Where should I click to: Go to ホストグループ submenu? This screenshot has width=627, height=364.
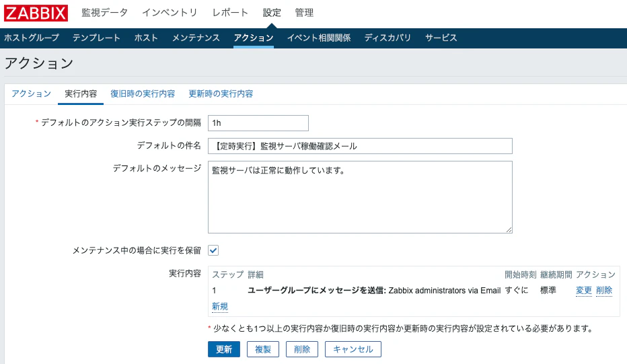coord(32,38)
